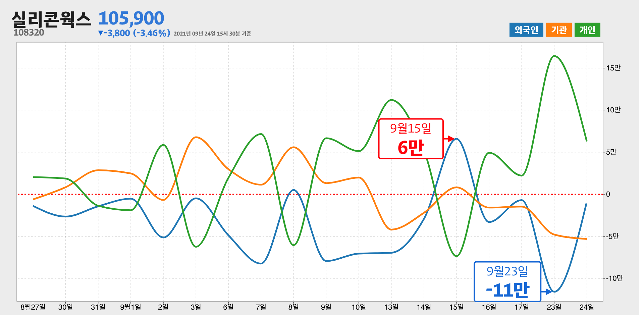Select the x-axis label 31일
The width and height of the screenshot is (644, 315).
[x=98, y=307]
